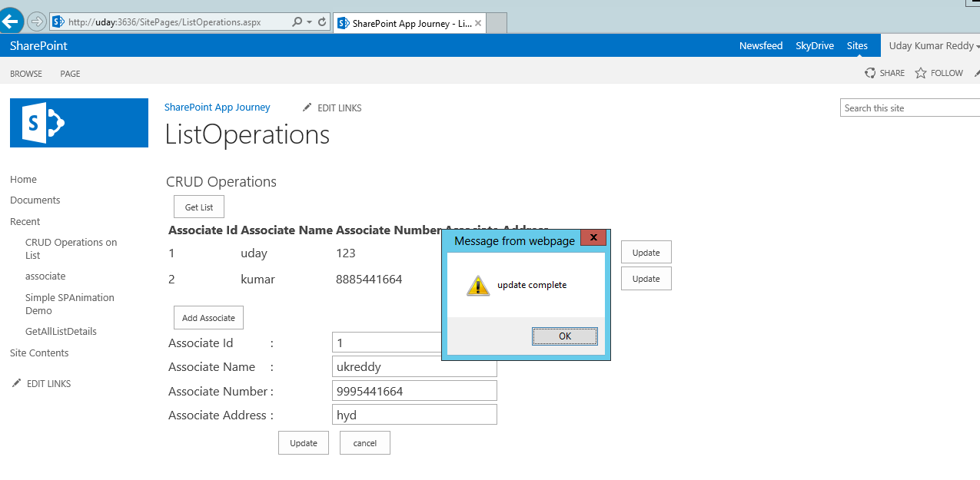Click the SharePoint site logo
The width and height of the screenshot is (980, 480).
pyautogui.click(x=79, y=123)
